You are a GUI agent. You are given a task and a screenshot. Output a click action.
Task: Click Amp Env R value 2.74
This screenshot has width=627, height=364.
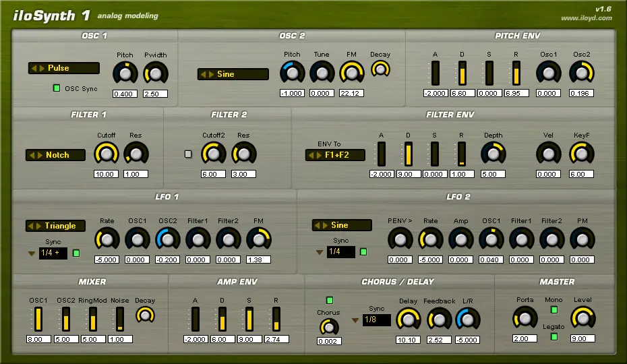[x=276, y=339]
